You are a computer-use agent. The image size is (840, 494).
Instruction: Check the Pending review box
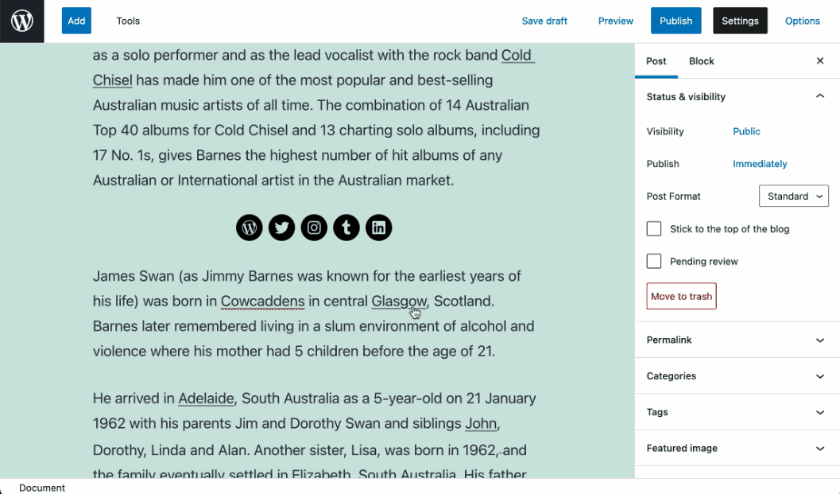point(654,261)
